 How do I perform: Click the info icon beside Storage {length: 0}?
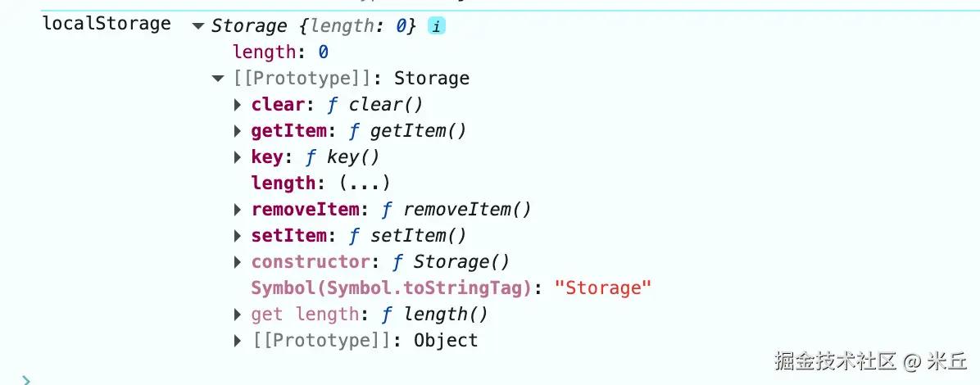coord(436,26)
